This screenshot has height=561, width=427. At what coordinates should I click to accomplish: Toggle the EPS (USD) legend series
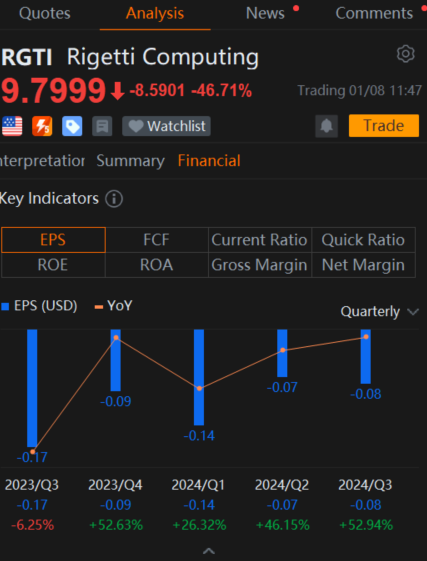(x=39, y=306)
